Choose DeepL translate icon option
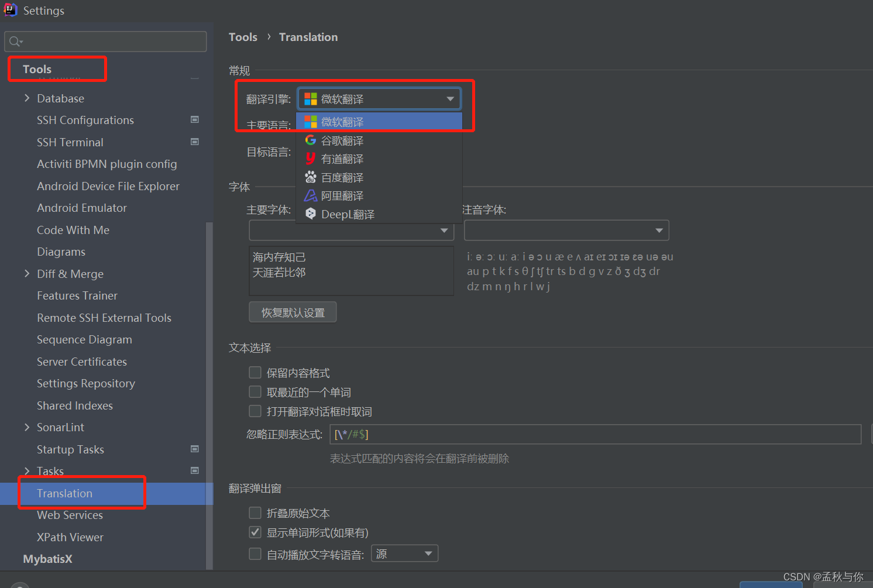The width and height of the screenshot is (873, 588). 311,214
